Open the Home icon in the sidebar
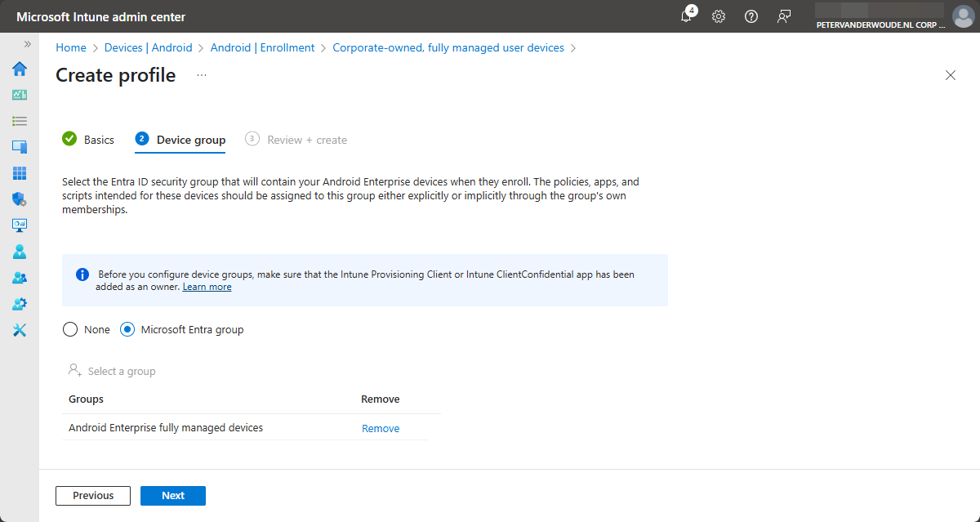This screenshot has width=980, height=522. 20,69
